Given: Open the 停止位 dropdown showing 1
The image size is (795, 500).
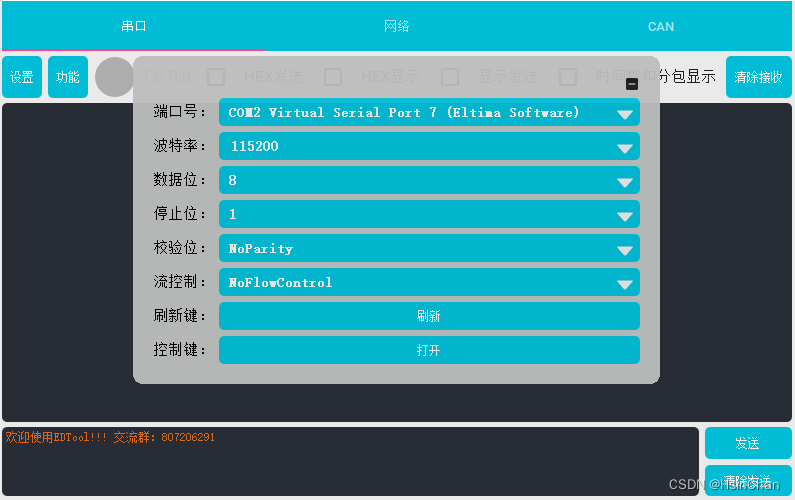Looking at the screenshot, I should [x=429, y=215].
